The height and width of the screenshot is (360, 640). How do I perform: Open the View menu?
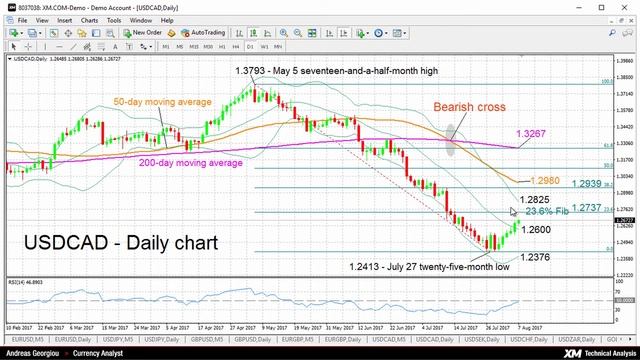pyautogui.click(x=42, y=20)
